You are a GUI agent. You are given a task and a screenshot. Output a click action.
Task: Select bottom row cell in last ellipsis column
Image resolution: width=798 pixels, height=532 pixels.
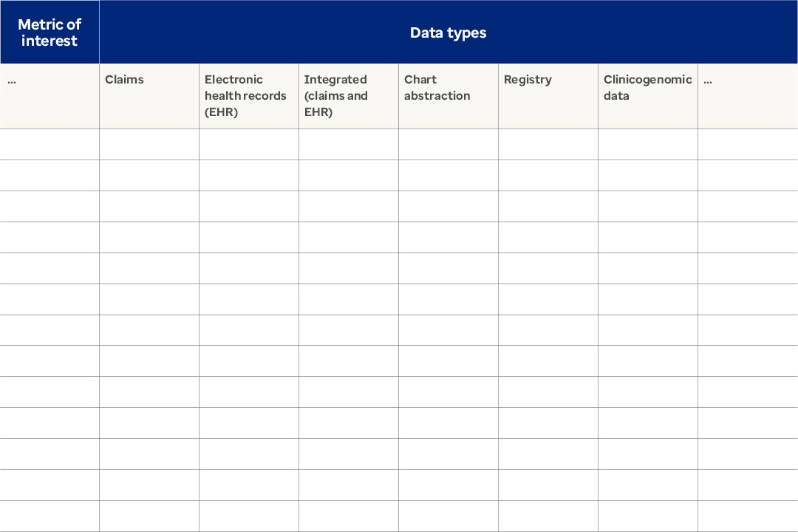point(747,516)
